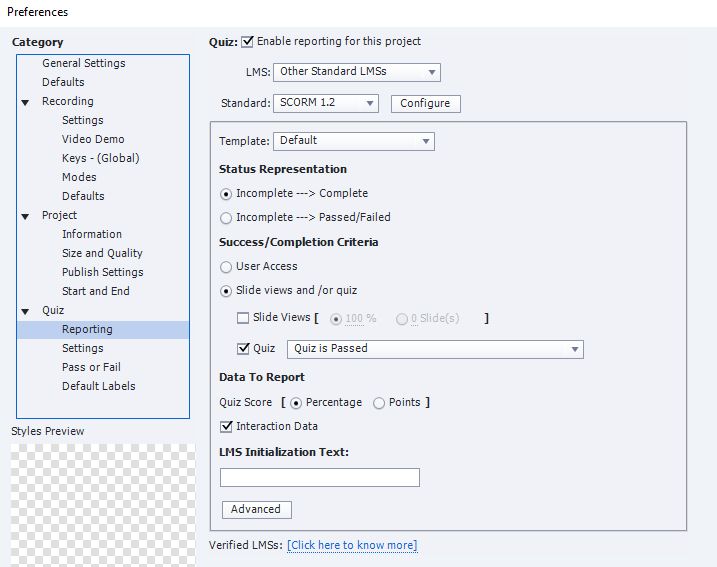Toggle Enable reporting for this project
Viewport: 717px width, 567px height.
248,42
